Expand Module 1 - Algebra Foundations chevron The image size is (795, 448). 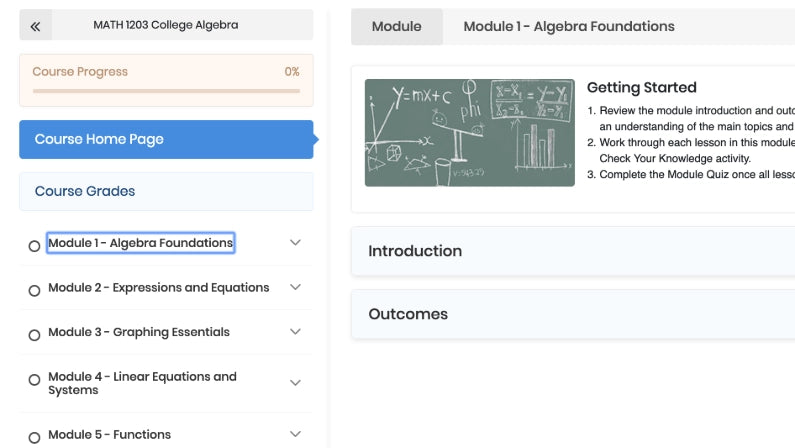click(x=295, y=243)
